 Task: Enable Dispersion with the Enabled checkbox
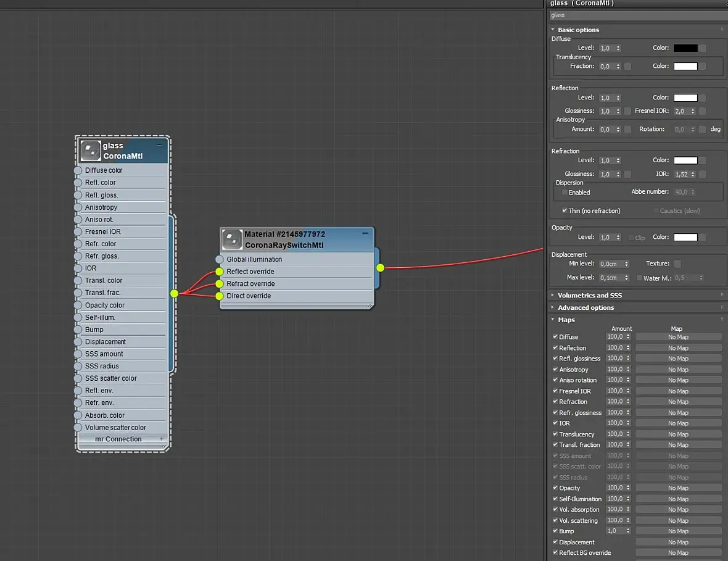565,193
